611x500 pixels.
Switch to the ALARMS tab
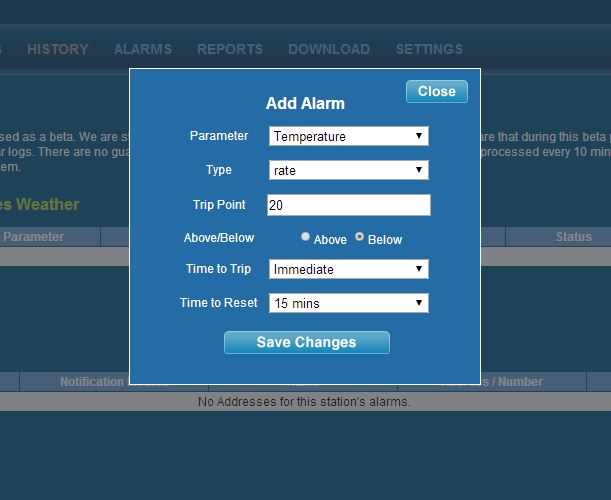coord(143,49)
